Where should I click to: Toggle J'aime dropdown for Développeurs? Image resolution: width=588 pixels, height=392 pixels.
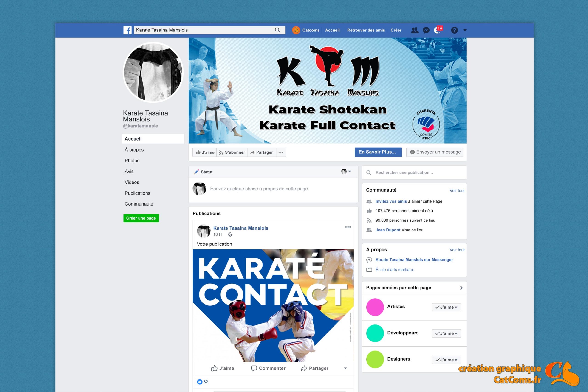tap(446, 333)
